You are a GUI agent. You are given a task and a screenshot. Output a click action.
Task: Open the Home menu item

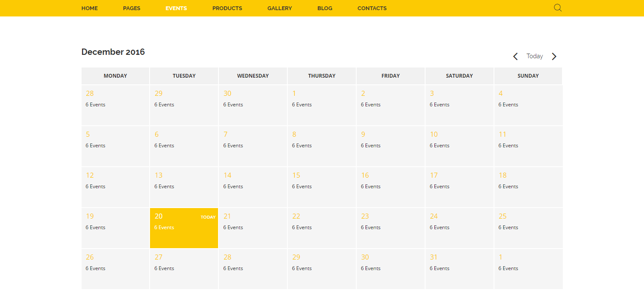tap(90, 8)
